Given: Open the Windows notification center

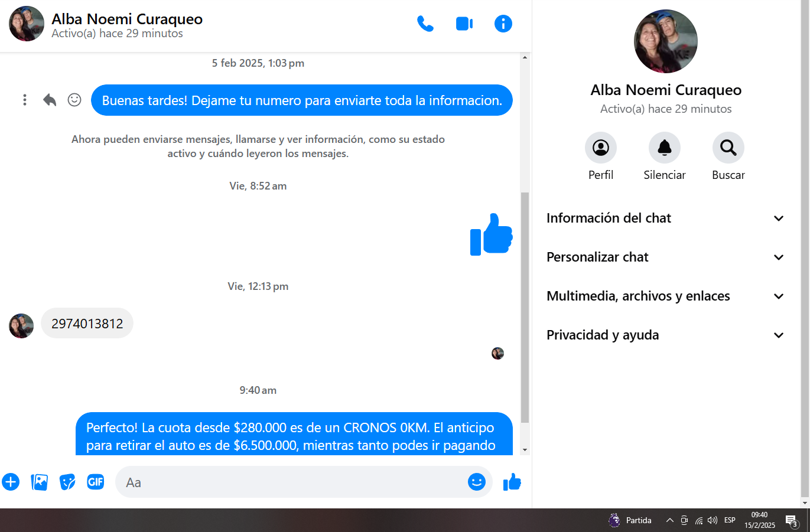Looking at the screenshot, I should click(x=792, y=521).
